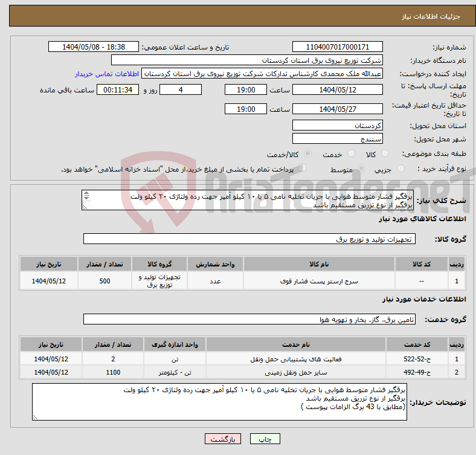Viewport: 476px width, 455px height.
Task: Select the خدمت radio button
Action: pos(351,153)
